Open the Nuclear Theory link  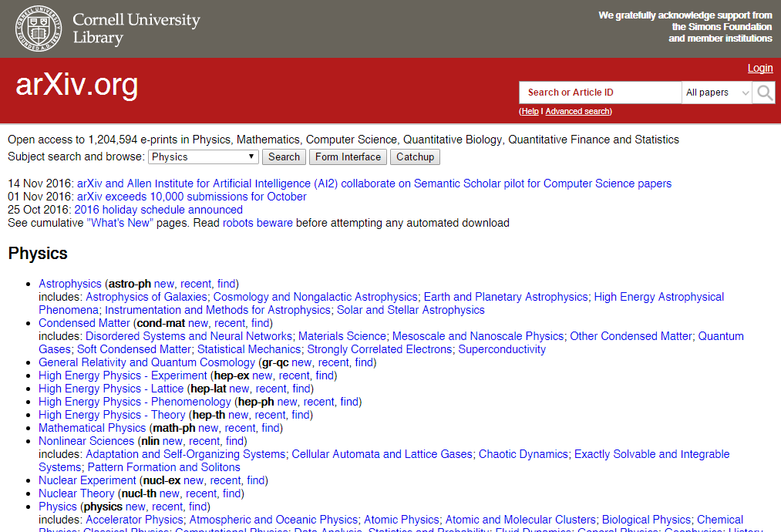click(x=76, y=493)
